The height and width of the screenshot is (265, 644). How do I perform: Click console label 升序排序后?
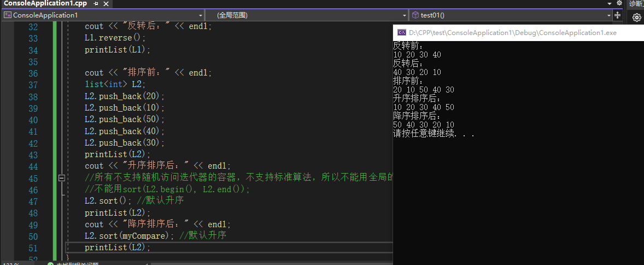417,99
